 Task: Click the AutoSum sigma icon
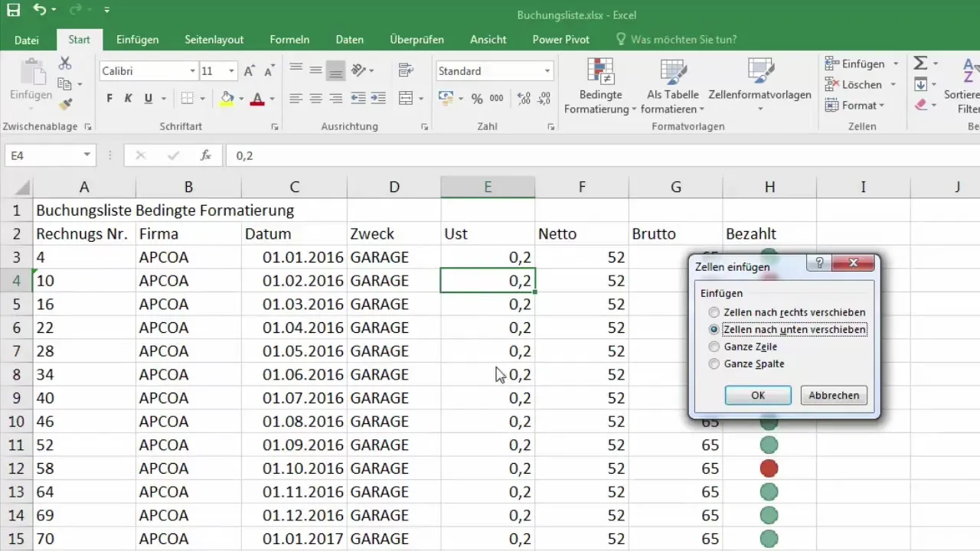pos(921,64)
